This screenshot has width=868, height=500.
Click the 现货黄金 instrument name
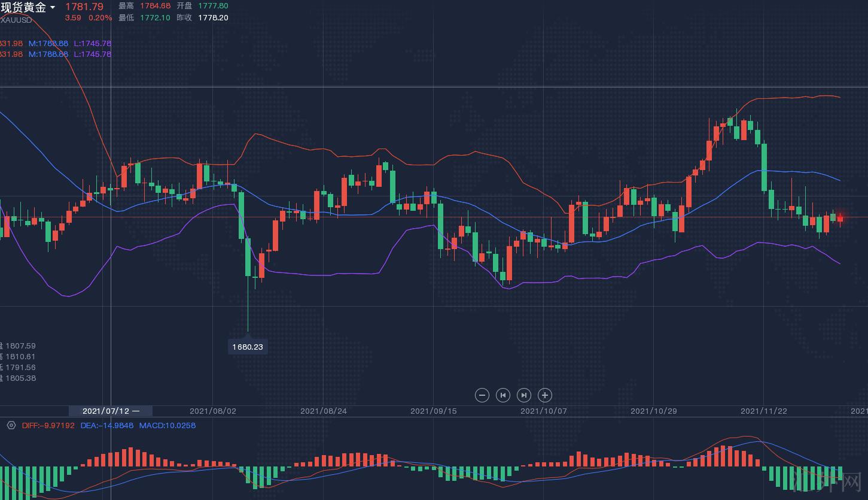(23, 8)
